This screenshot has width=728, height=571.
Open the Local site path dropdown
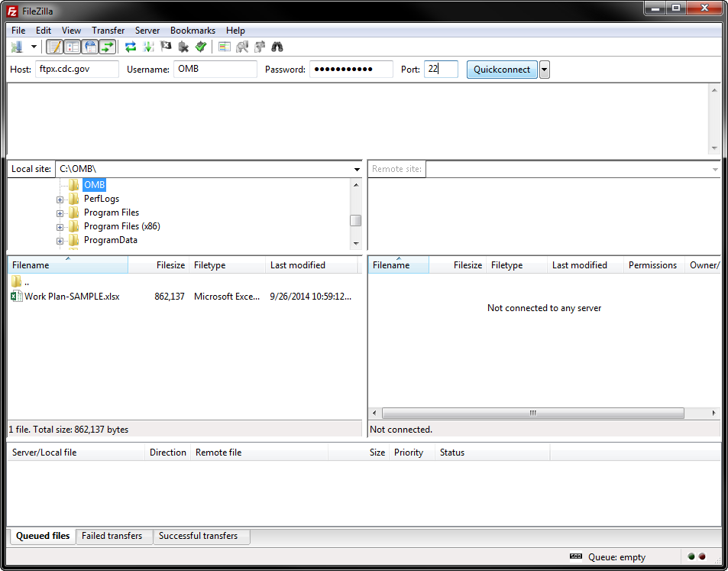click(357, 169)
